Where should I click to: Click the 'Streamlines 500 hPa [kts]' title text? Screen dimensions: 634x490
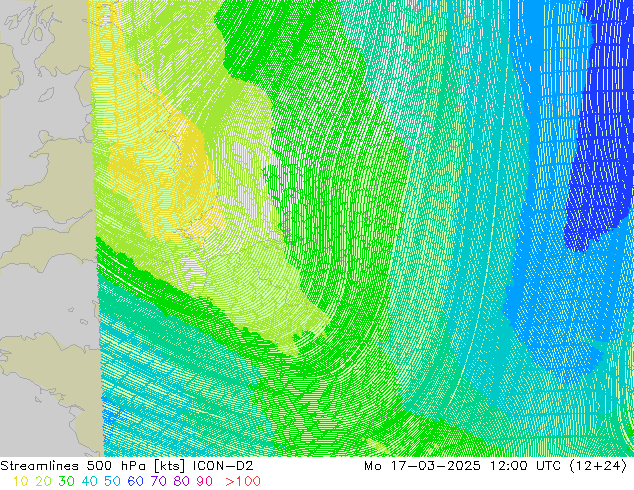click(x=93, y=466)
